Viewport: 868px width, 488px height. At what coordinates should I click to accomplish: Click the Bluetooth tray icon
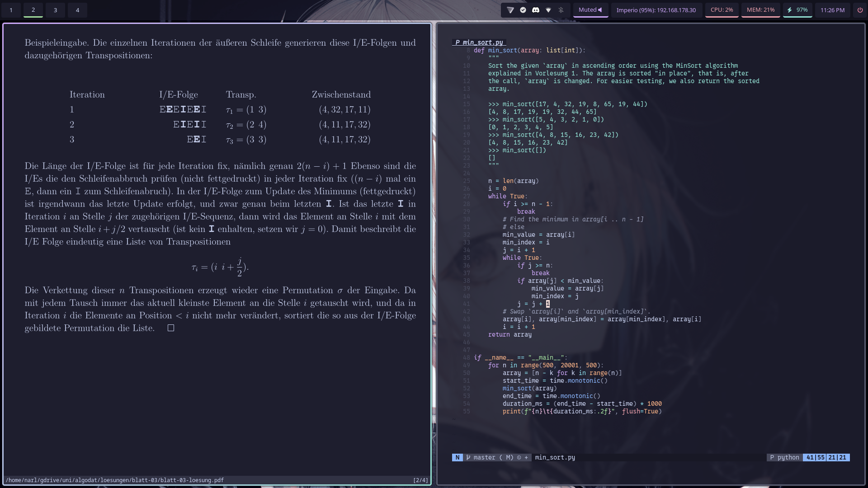coord(561,10)
